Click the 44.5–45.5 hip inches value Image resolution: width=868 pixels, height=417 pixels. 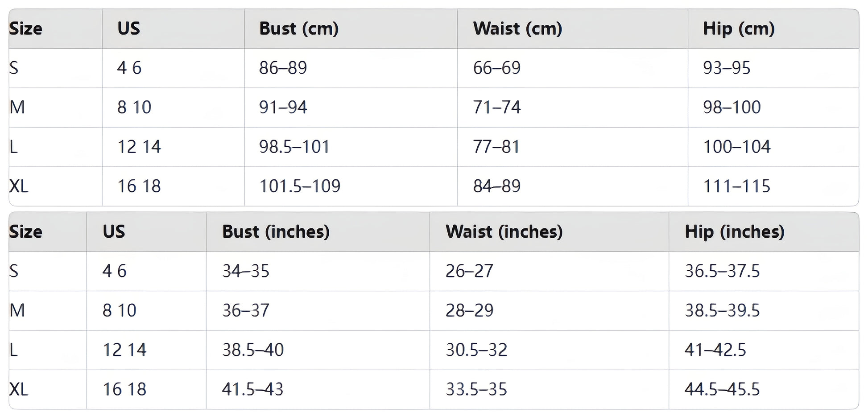point(722,389)
